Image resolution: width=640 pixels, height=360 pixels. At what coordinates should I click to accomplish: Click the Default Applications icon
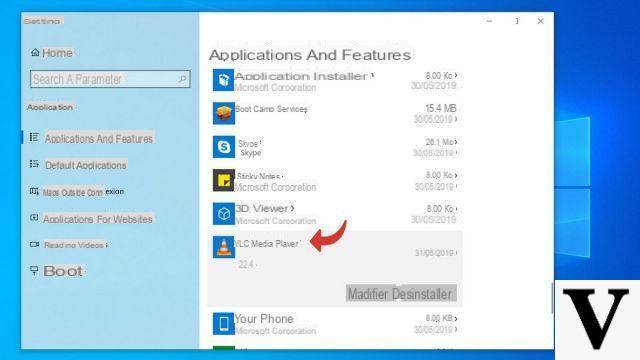tap(34, 164)
